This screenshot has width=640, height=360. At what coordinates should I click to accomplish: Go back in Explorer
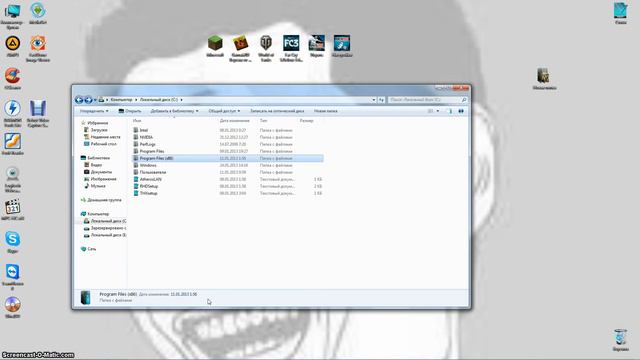click(x=79, y=100)
